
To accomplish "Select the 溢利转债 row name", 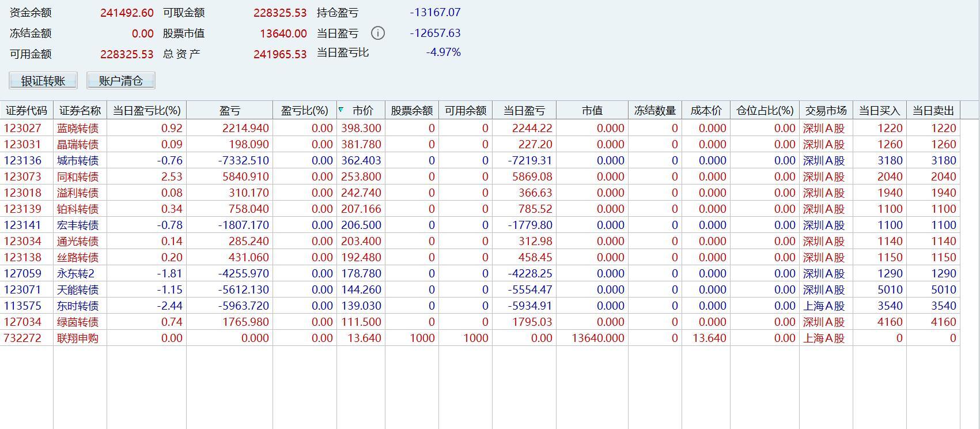I will pyautogui.click(x=78, y=193).
